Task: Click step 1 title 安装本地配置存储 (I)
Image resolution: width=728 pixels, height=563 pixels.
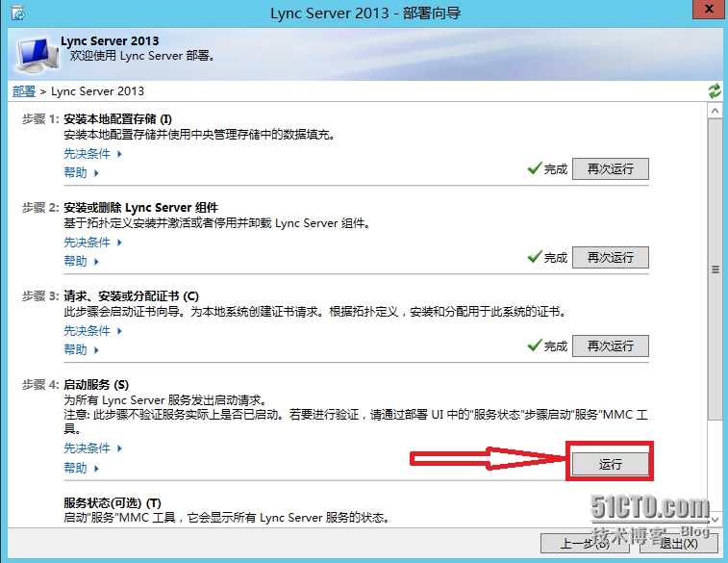Action: (x=117, y=119)
